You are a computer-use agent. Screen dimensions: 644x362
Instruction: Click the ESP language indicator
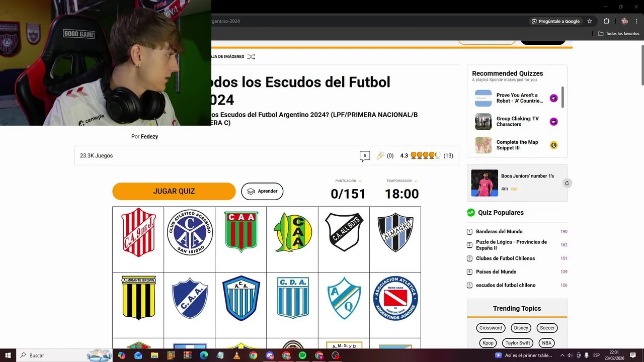pos(597,355)
